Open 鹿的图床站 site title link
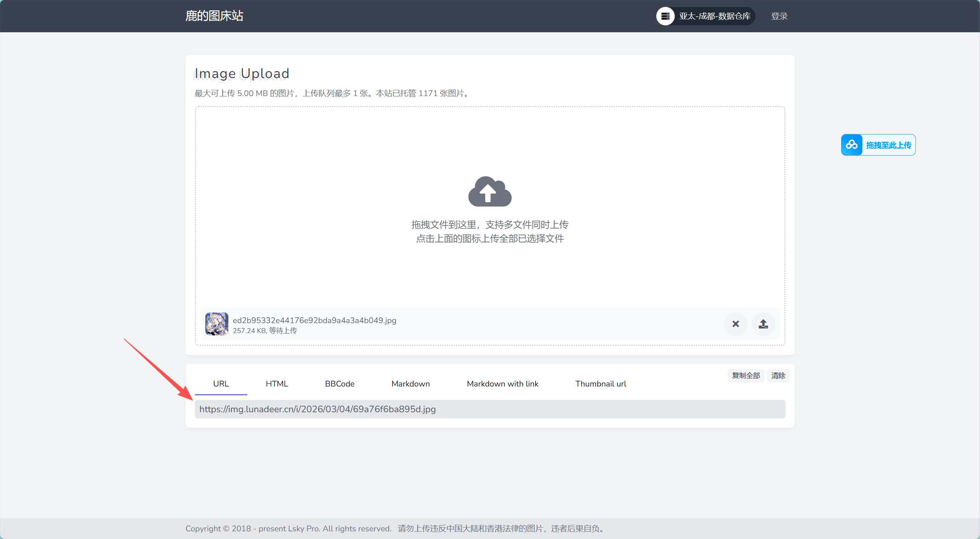980x539 pixels. tap(214, 16)
